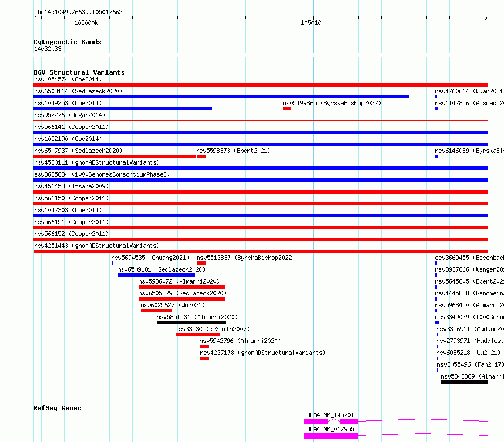Image resolution: width=504 pixels, height=442 pixels.
Task: Click nsv3937666 (Wenger) variant label
Action: [x=469, y=269]
